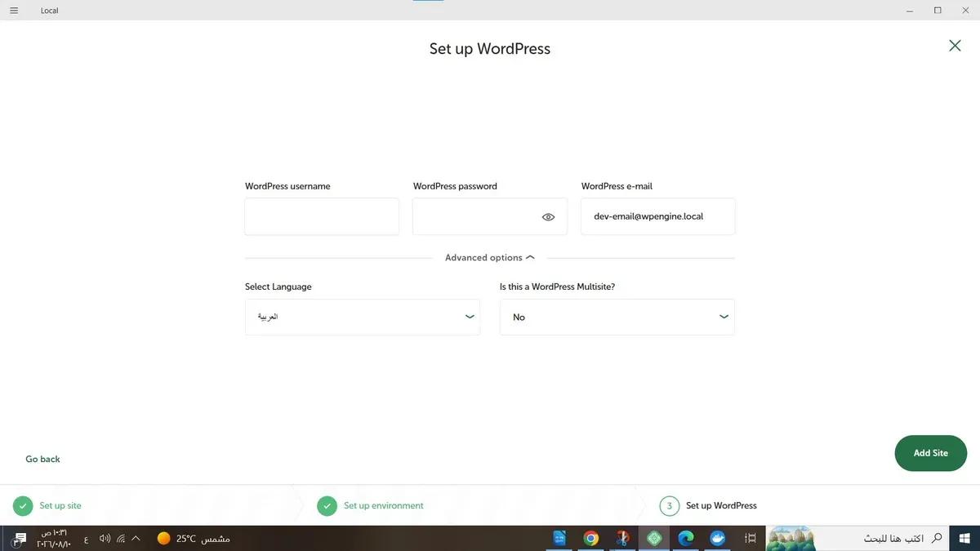980x551 pixels.
Task: Minimize the Local window
Action: pos(910,11)
